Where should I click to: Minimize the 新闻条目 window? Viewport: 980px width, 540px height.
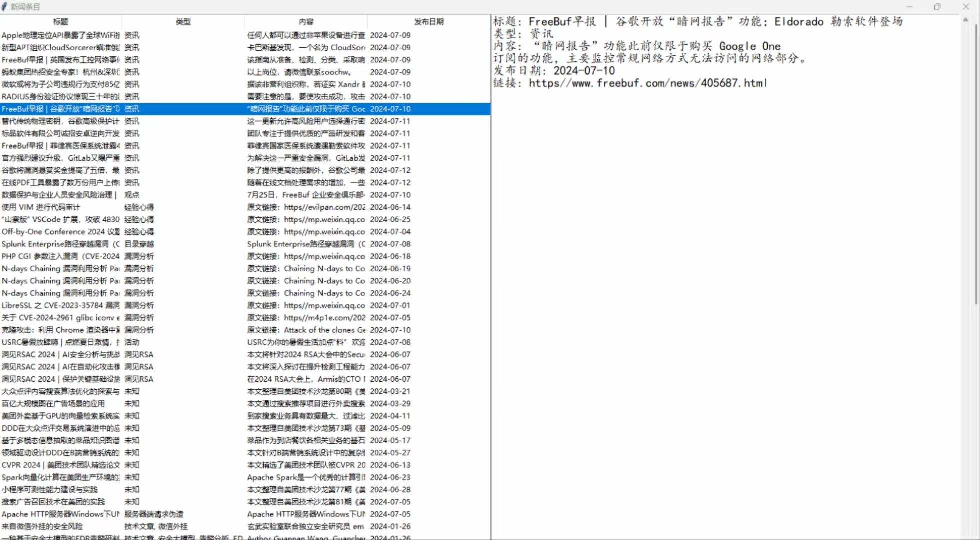[909, 7]
